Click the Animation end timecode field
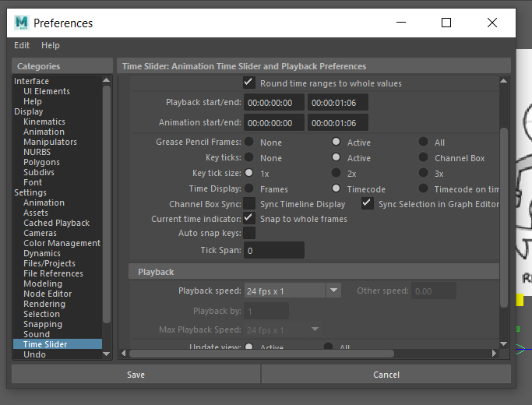The height and width of the screenshot is (405, 532). click(x=337, y=123)
